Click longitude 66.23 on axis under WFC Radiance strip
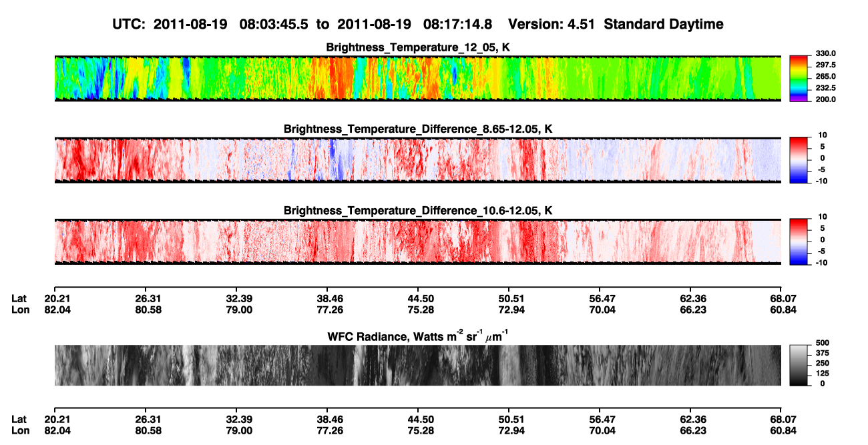Viewport: 868px width, 445px height. tap(692, 430)
